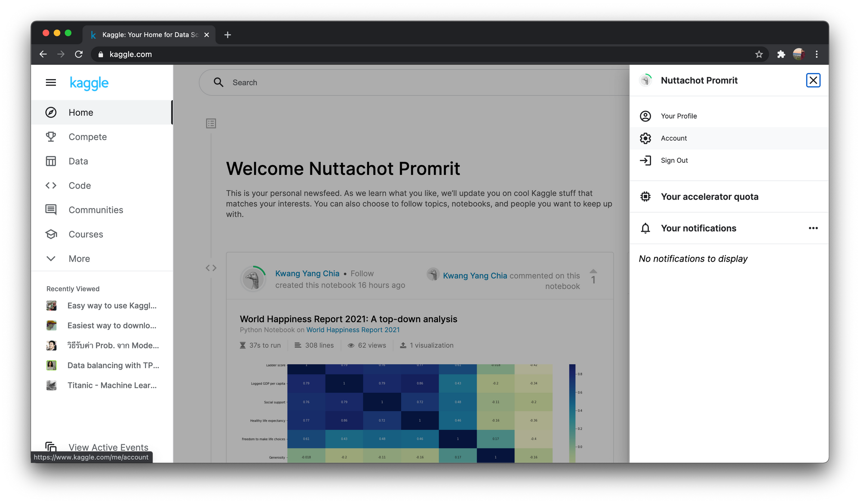Click the browser back arrow
The height and width of the screenshot is (504, 860).
[x=43, y=54]
